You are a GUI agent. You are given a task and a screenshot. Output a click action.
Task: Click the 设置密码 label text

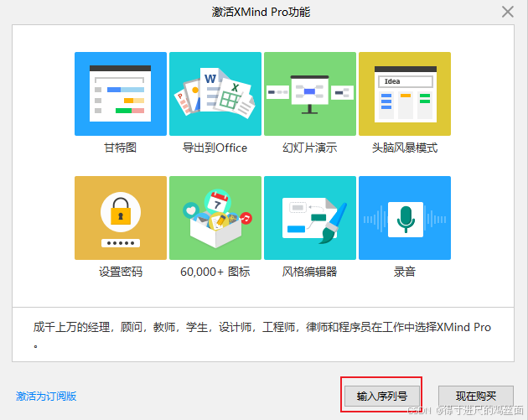point(121,272)
